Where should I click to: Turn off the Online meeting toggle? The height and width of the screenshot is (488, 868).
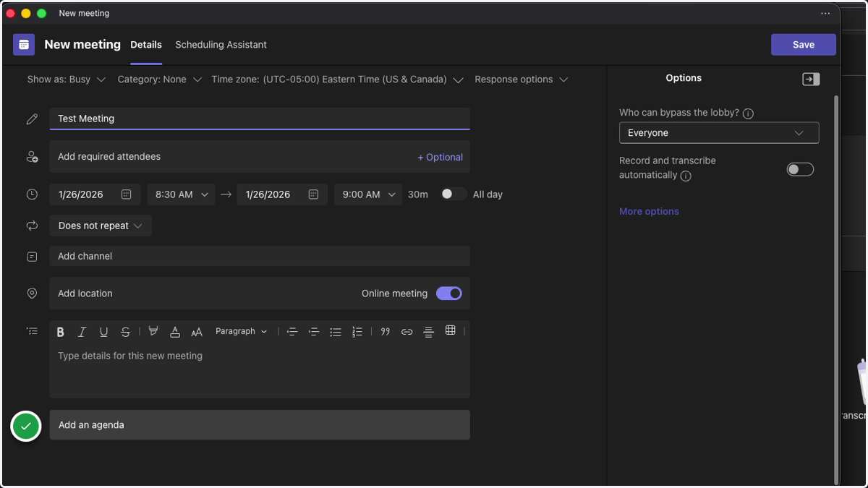449,294
